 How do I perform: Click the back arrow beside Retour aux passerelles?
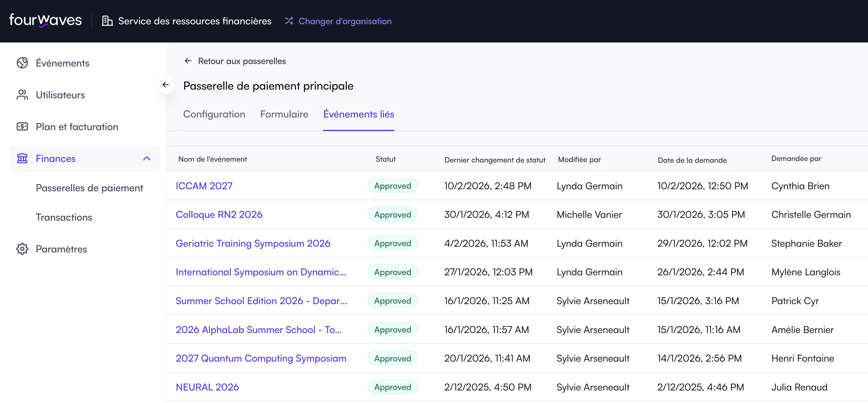(188, 61)
